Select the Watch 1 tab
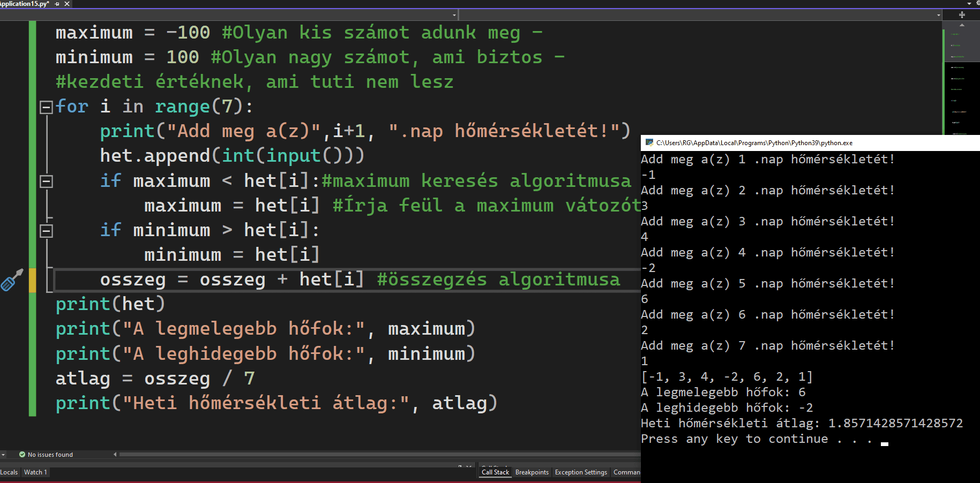Viewport: 980px width, 483px height. [x=35, y=472]
